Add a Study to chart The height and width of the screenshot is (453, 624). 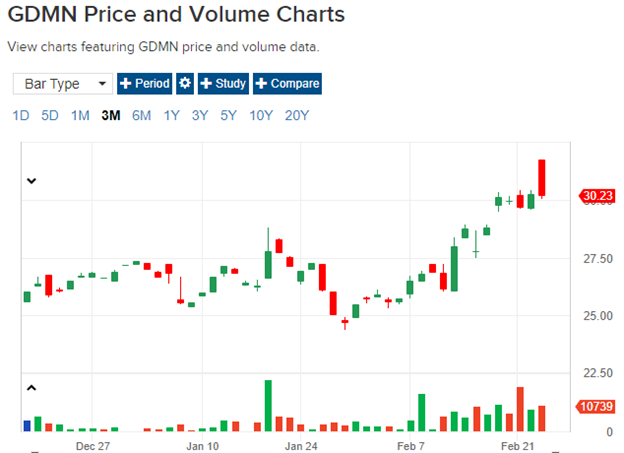coord(223,83)
